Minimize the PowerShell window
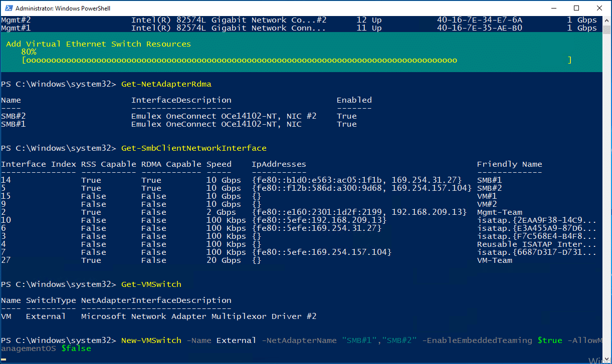612x364 pixels. (553, 8)
